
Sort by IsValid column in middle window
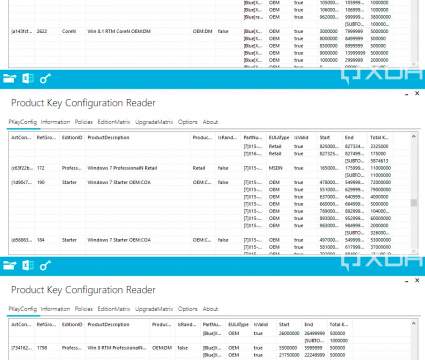click(301, 137)
